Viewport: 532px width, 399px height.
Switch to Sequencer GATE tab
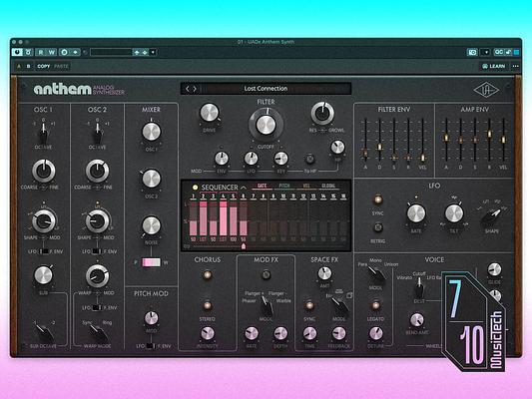[262, 186]
